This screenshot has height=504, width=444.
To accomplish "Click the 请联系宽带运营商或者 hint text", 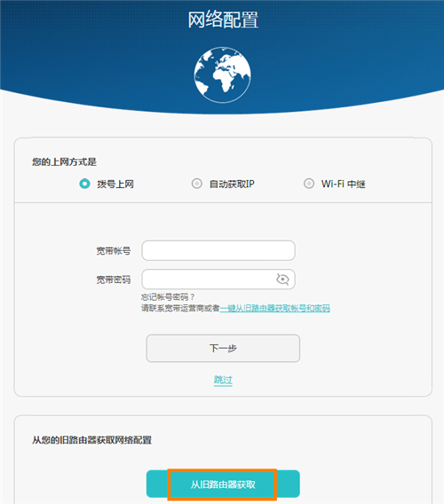I will tap(180, 308).
